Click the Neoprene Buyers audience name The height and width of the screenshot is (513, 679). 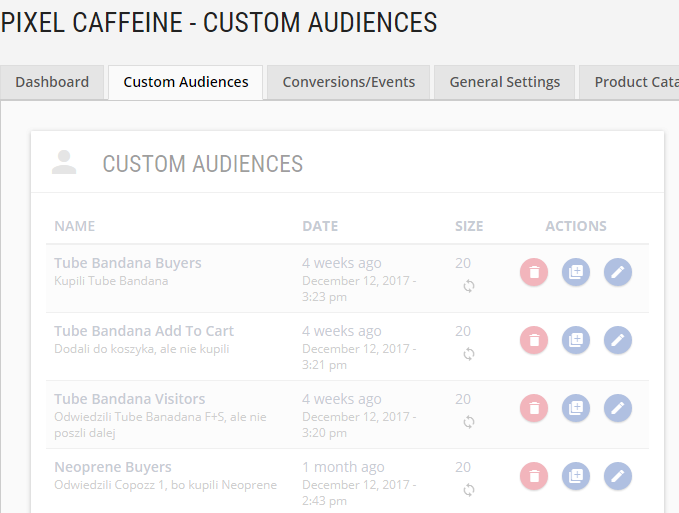113,467
